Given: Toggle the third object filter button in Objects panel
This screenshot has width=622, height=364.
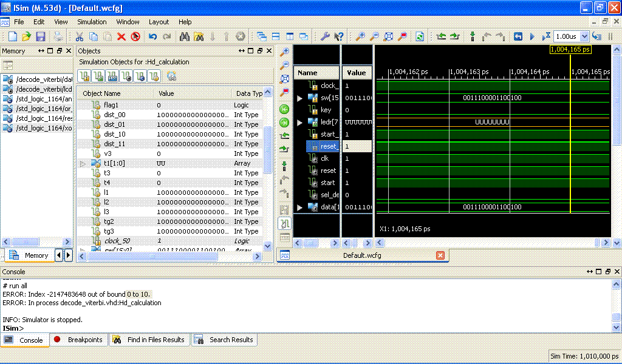Looking at the screenshot, I should (x=112, y=76).
